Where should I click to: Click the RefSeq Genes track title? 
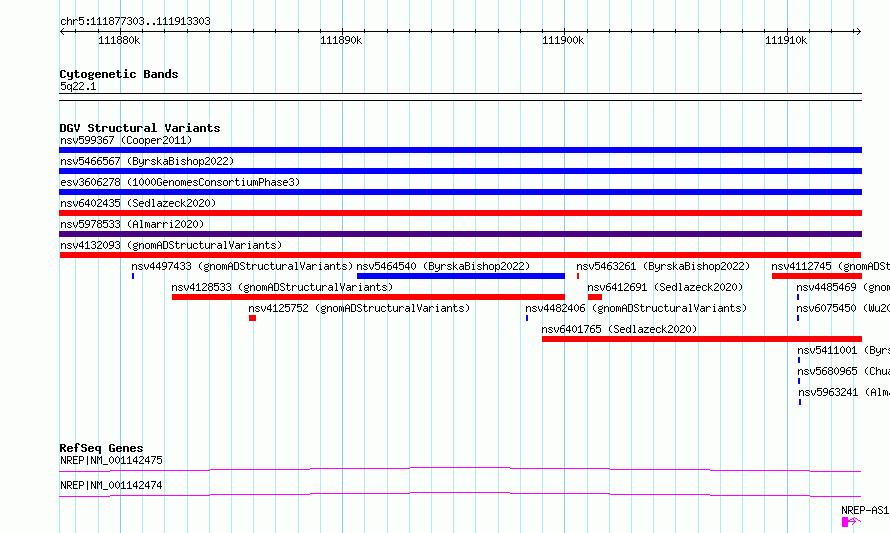tap(101, 448)
